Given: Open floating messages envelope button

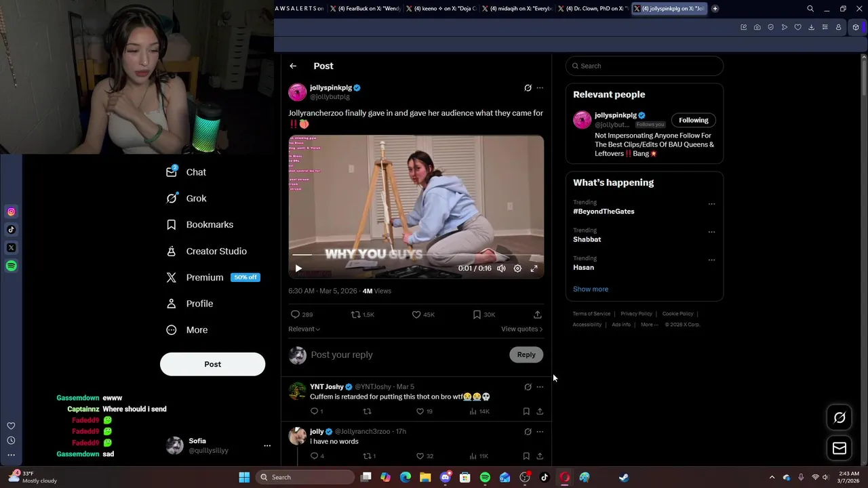Looking at the screenshot, I should pos(840,448).
